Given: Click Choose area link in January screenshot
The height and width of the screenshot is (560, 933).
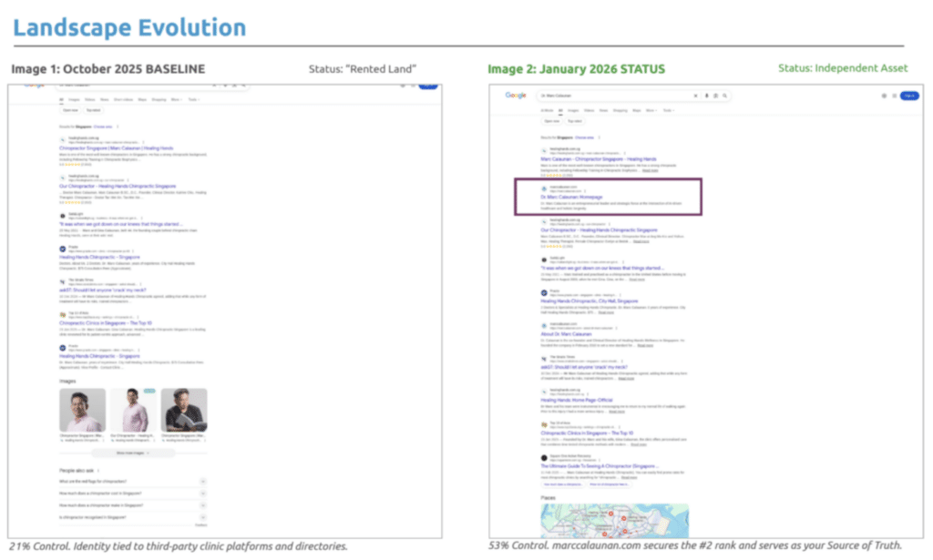Looking at the screenshot, I should coord(584,137).
